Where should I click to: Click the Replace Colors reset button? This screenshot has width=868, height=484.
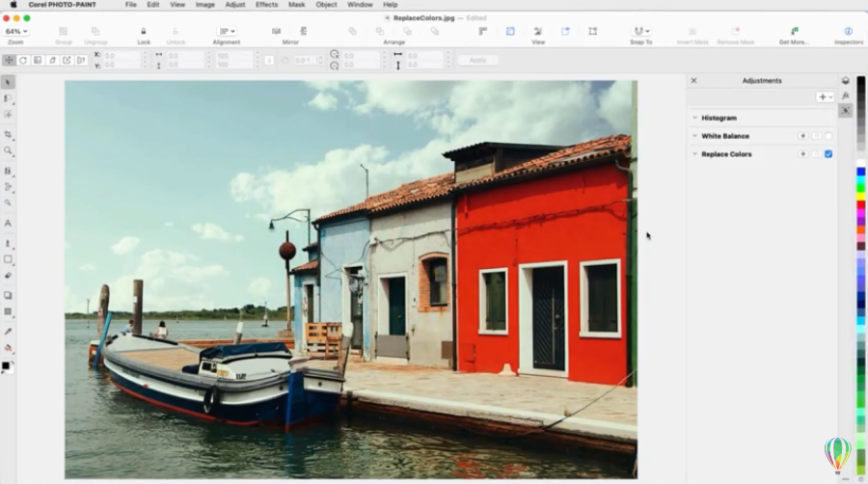tap(816, 154)
